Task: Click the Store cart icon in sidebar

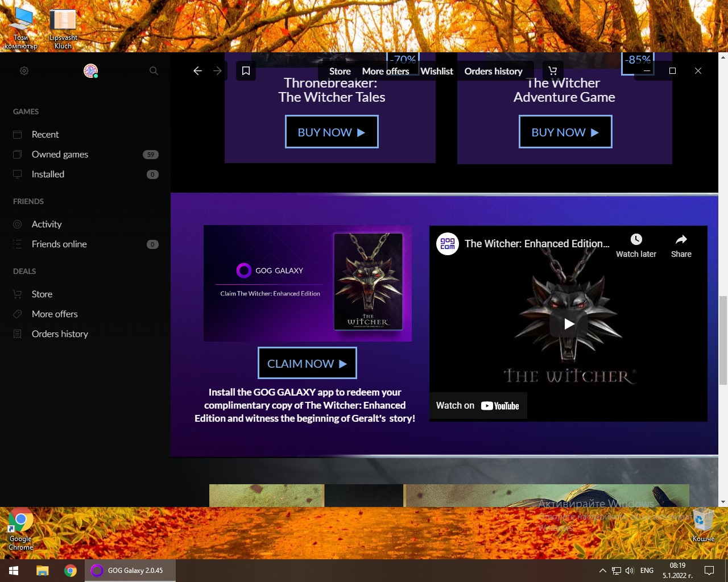Action: (18, 294)
